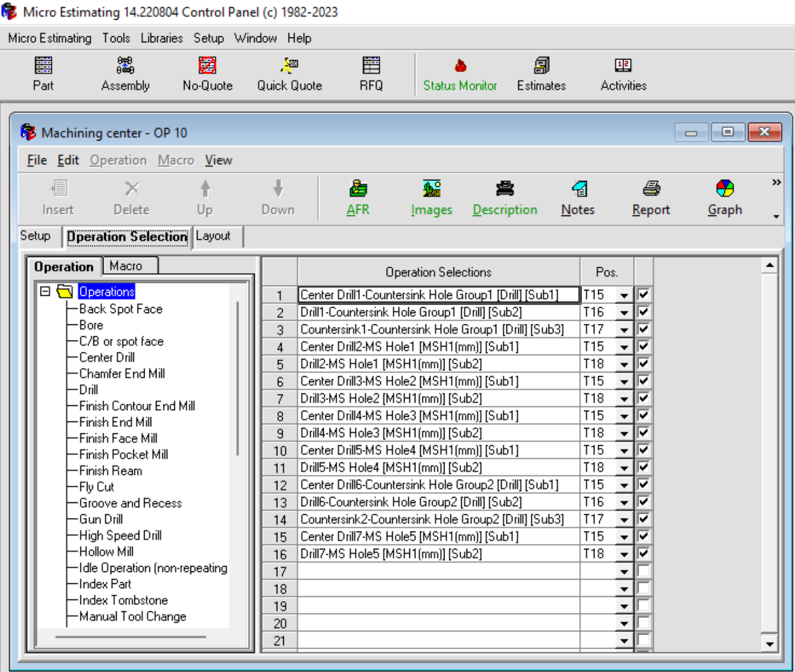Viewport: 795px width, 672px height.
Task: Show more toolbar buttons via the chevron
Action: coord(777,182)
